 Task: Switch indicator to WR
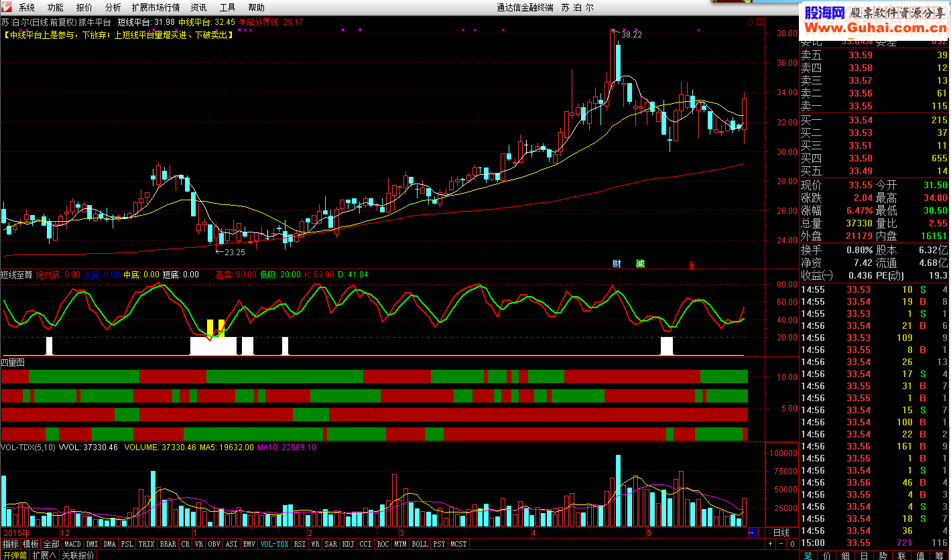click(x=315, y=544)
